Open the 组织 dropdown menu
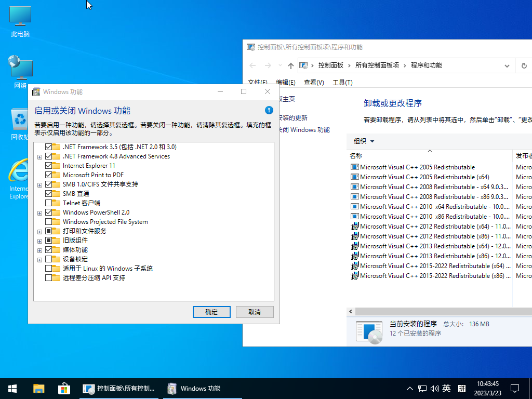Screen dimensions: 532x399 point(364,141)
